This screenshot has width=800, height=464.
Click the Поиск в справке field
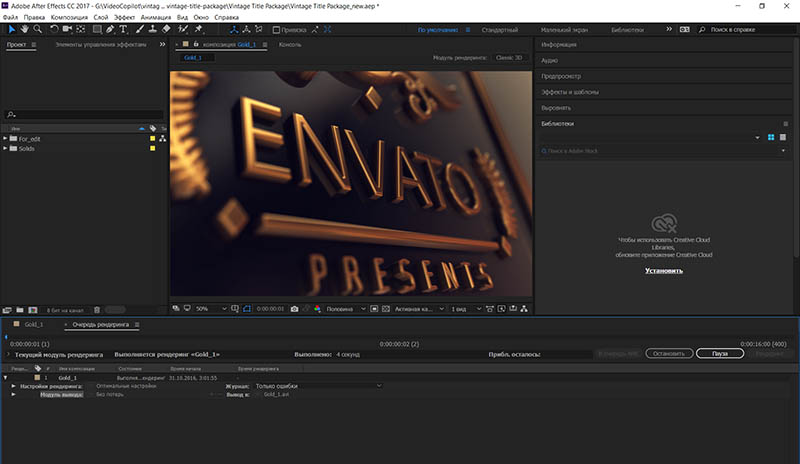click(748, 30)
